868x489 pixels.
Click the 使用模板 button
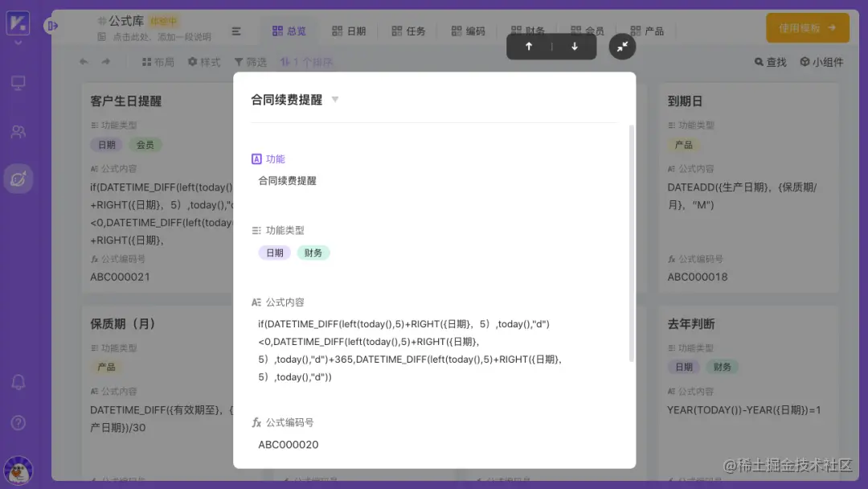pyautogui.click(x=807, y=27)
